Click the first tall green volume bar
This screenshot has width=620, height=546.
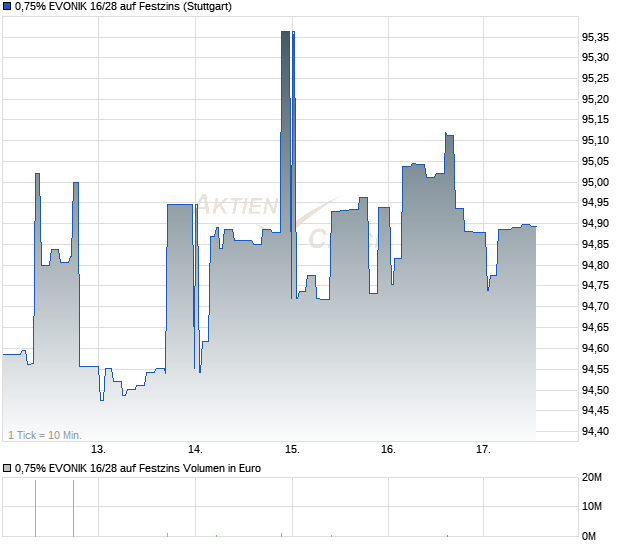[36, 508]
